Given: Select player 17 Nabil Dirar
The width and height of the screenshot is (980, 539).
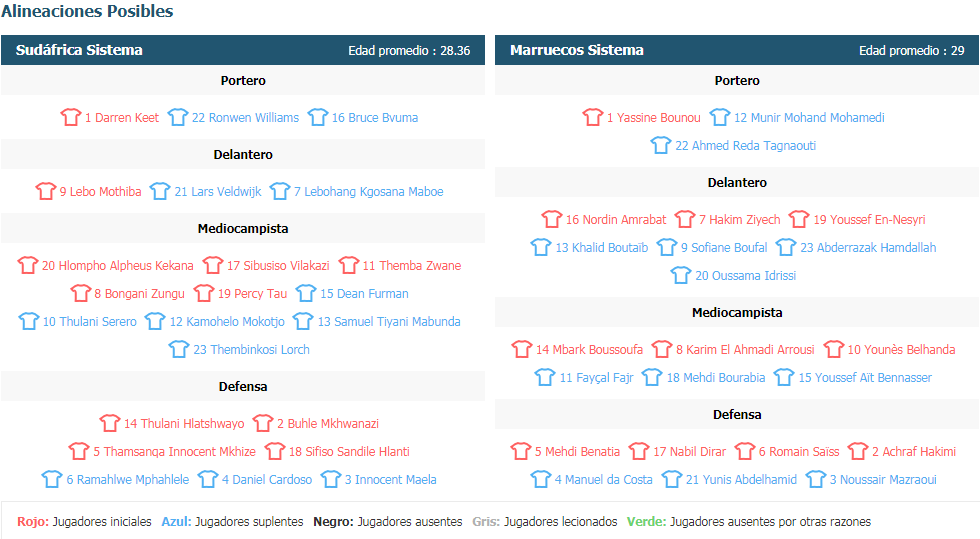Looking at the screenshot, I should click(689, 451).
